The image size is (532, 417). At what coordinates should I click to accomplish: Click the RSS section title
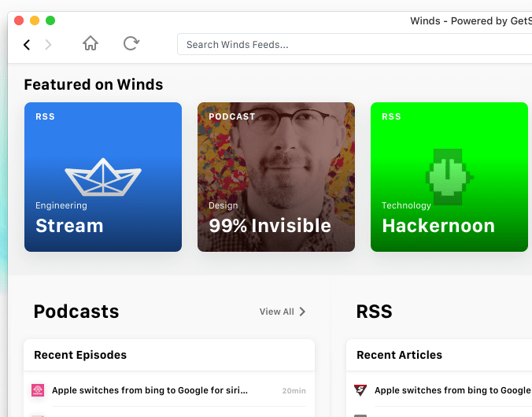pyautogui.click(x=375, y=312)
